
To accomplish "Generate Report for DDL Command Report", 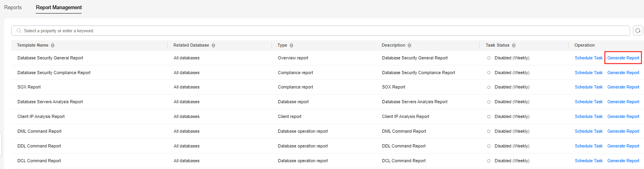I will coord(623,146).
